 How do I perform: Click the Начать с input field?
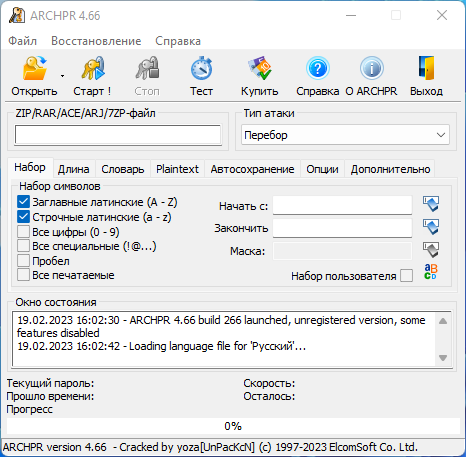(342, 206)
